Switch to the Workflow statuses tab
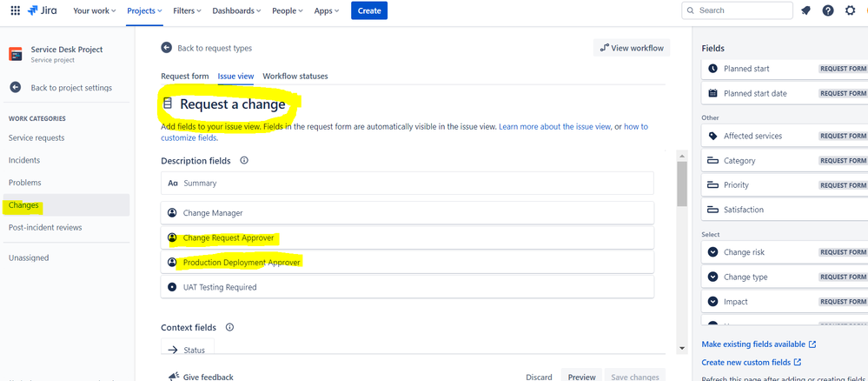 coord(295,76)
